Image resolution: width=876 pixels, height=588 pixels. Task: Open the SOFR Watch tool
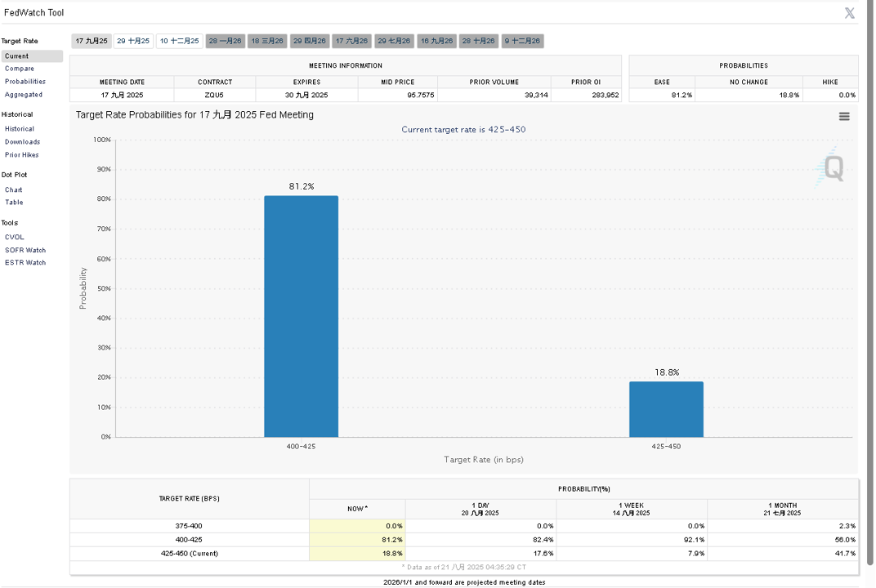pyautogui.click(x=25, y=250)
